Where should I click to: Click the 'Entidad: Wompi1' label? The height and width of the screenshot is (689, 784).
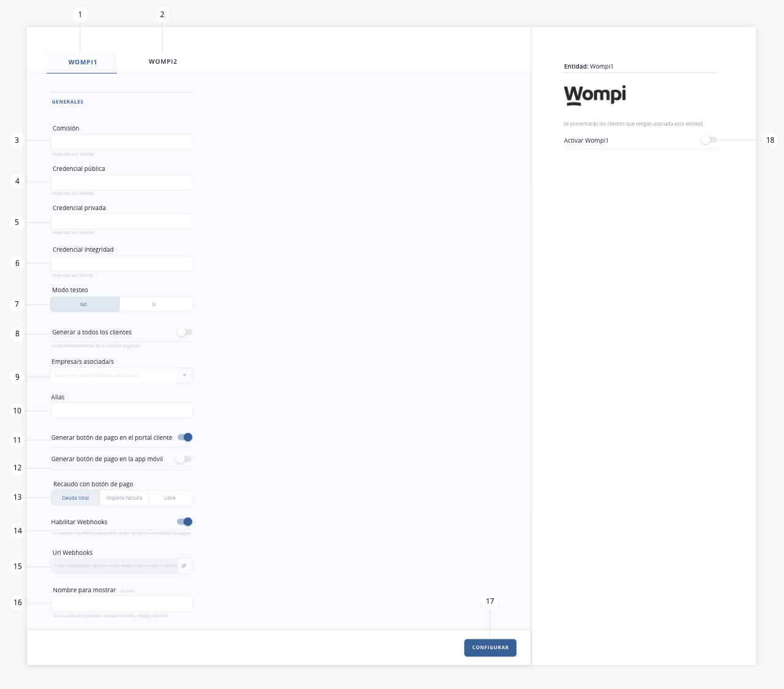point(588,66)
